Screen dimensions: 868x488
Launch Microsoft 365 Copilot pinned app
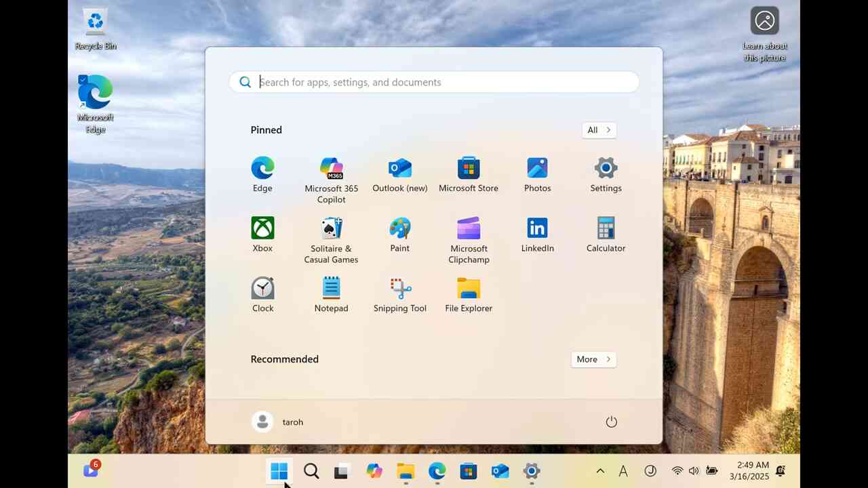tap(331, 180)
